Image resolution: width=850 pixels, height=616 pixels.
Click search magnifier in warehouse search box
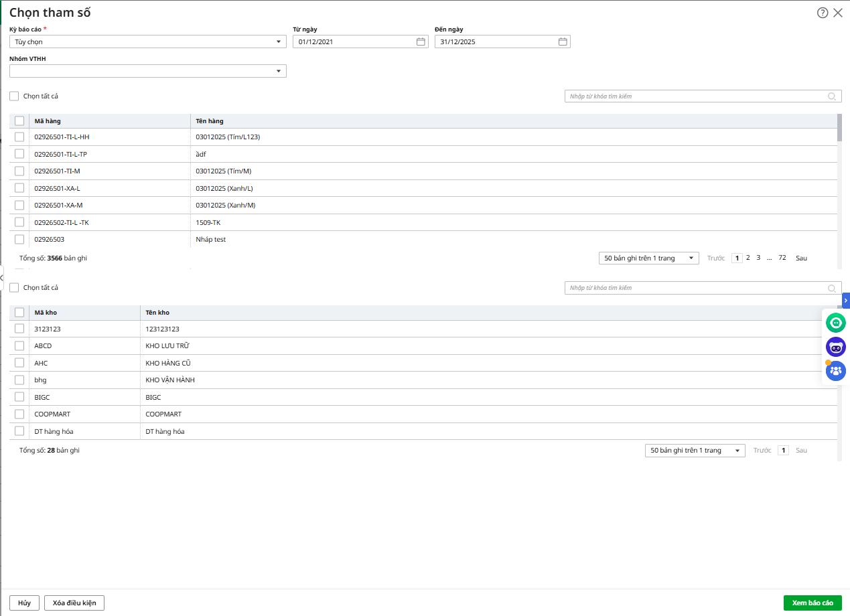click(832, 288)
